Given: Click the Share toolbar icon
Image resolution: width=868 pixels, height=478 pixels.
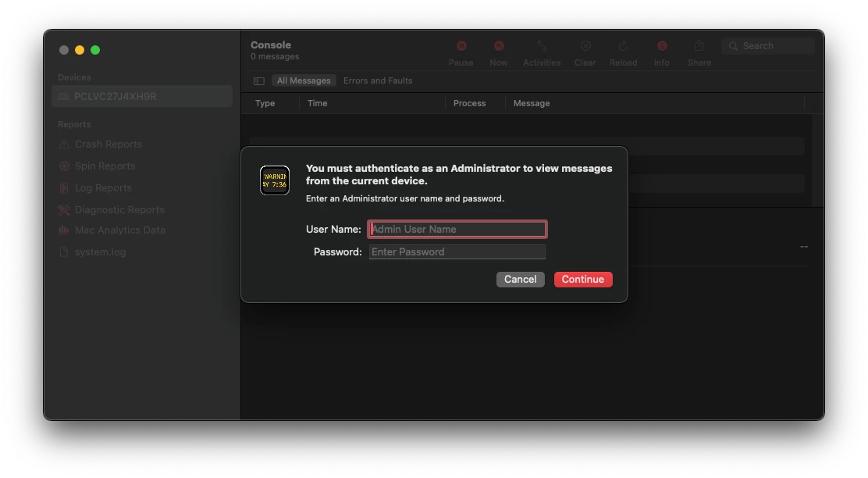Looking at the screenshot, I should 699,46.
